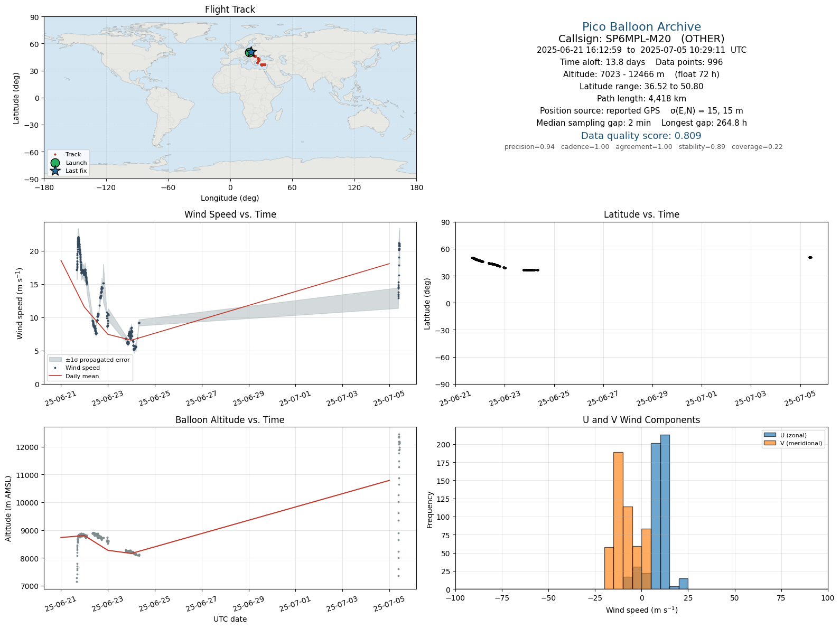Click the isolated latitude point near 25-07-05
The image size is (840, 628).
810,258
